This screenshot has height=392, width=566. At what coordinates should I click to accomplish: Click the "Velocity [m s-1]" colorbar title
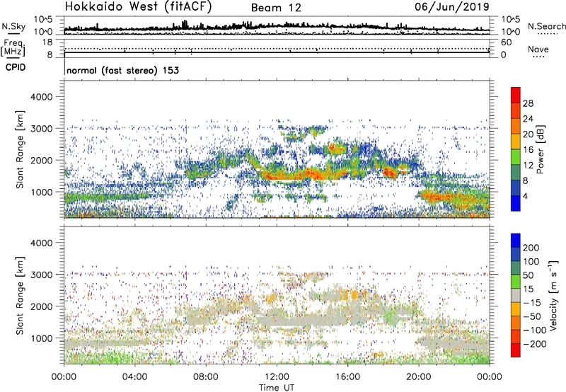[x=553, y=295]
